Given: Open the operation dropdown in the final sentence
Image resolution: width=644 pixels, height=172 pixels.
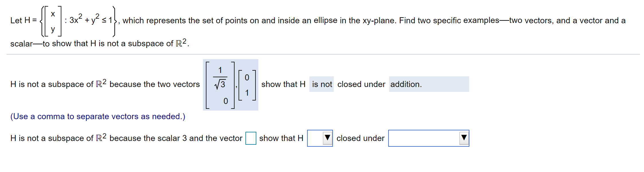Looking at the screenshot, I should tap(429, 138).
